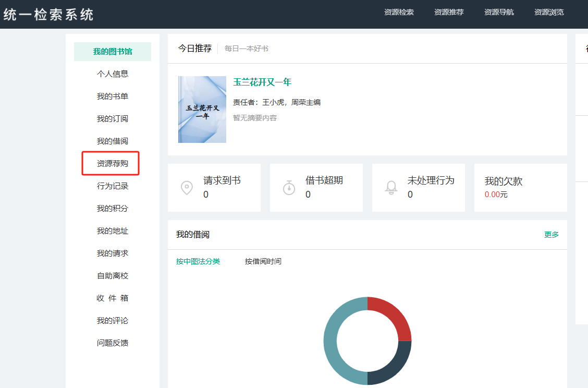The height and width of the screenshot is (388, 588).
Task: Open 收件箱 in the left sidebar
Action: pyautogui.click(x=113, y=298)
